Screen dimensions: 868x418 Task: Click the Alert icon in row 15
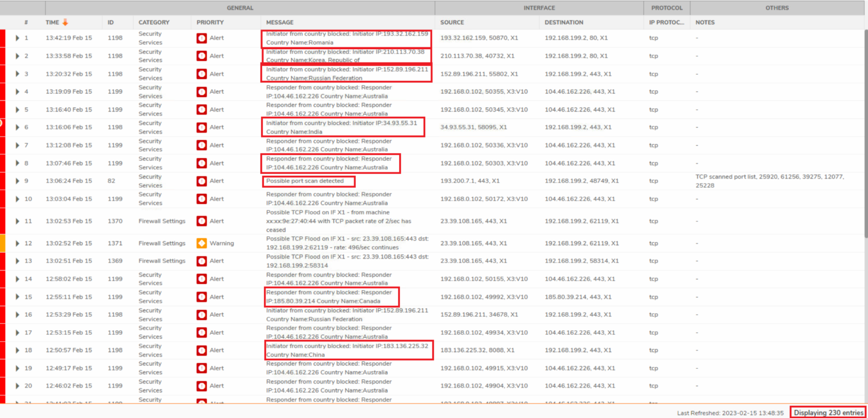click(x=201, y=297)
